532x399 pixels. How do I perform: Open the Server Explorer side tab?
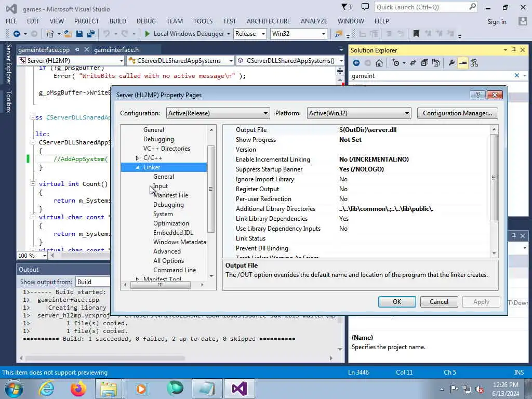coord(9,64)
